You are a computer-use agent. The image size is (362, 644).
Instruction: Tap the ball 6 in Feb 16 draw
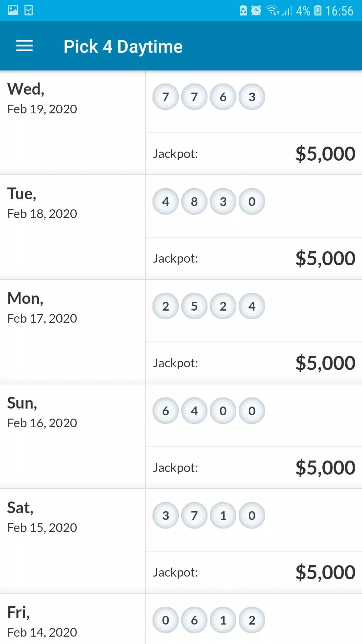point(166,411)
